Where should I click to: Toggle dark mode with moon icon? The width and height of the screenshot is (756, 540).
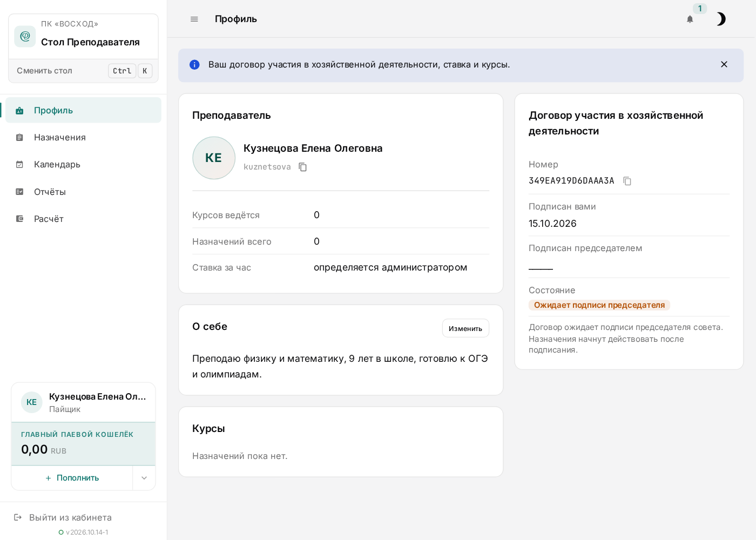click(721, 19)
